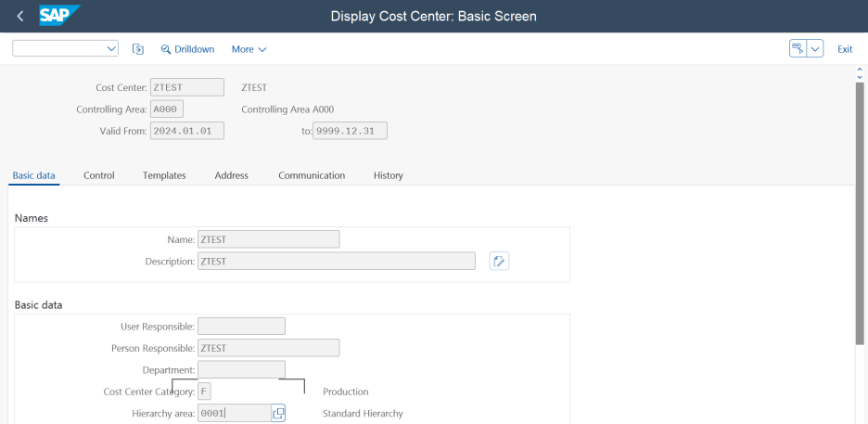Viewport: 868px width, 424px height.
Task: Click the other cost center icon
Action: (x=138, y=49)
